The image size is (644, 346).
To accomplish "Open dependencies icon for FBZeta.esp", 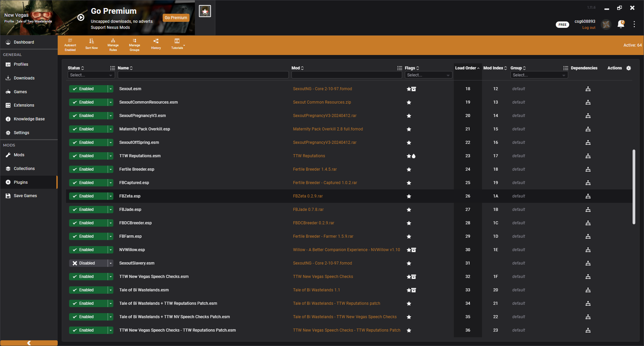I will [588, 196].
